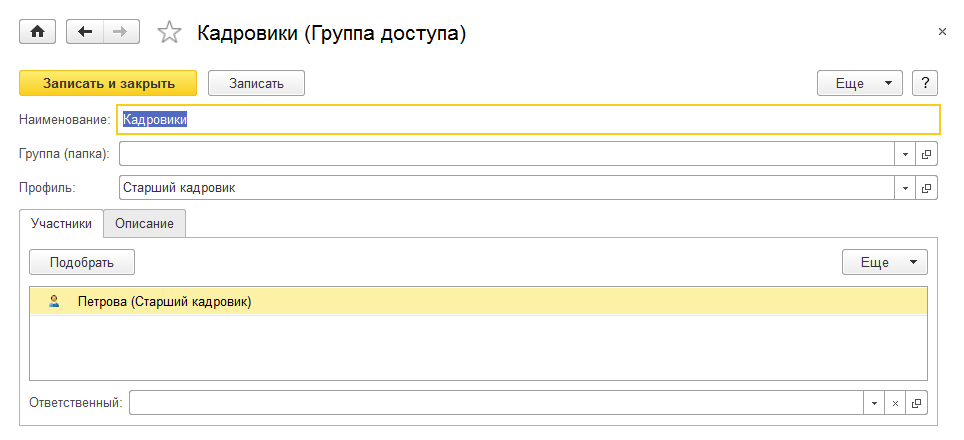Open the Ответственный field's linked item
The width and height of the screenshot is (964, 440).
click(x=915, y=403)
